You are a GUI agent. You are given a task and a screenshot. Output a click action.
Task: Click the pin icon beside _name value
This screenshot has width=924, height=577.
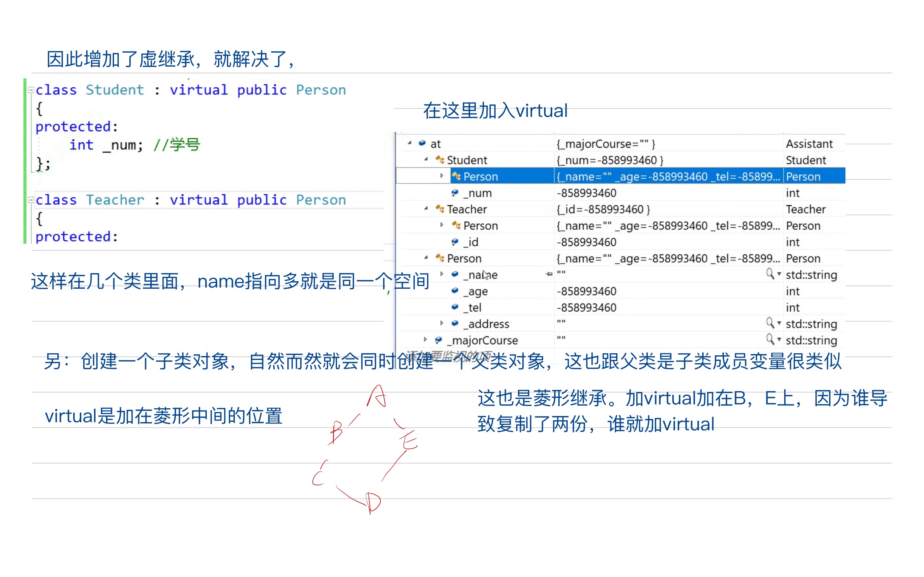[x=549, y=274]
